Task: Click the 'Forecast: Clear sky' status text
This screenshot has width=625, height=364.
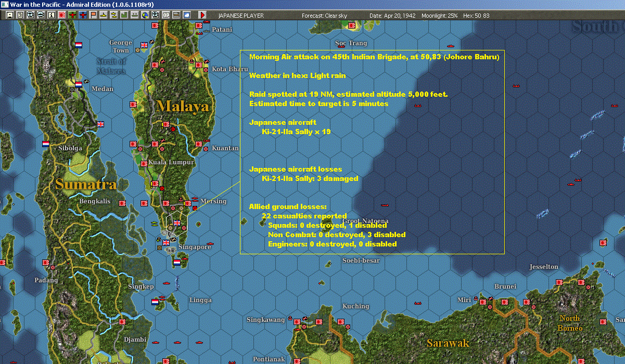Action: 324,16
